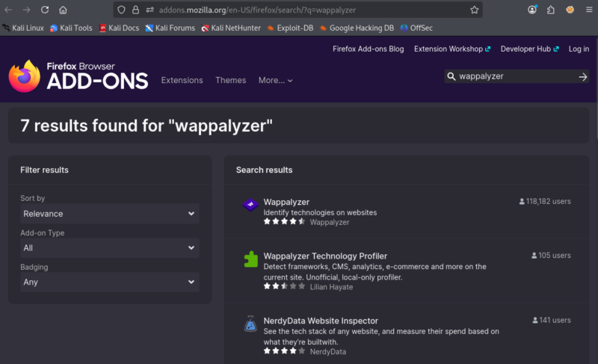This screenshot has width=598, height=364.
Task: Go back to the previous page
Action: coord(8,10)
